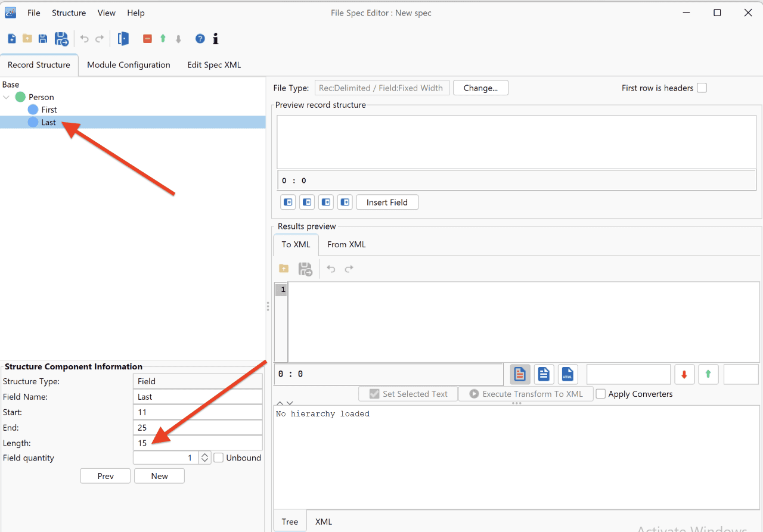Switch to the From XML tab
The image size is (763, 532).
tap(346, 244)
